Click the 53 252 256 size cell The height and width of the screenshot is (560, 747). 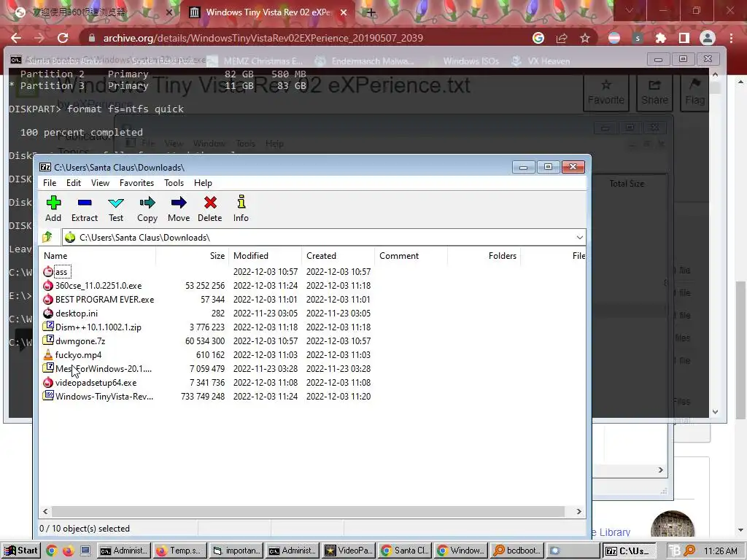tap(205, 286)
